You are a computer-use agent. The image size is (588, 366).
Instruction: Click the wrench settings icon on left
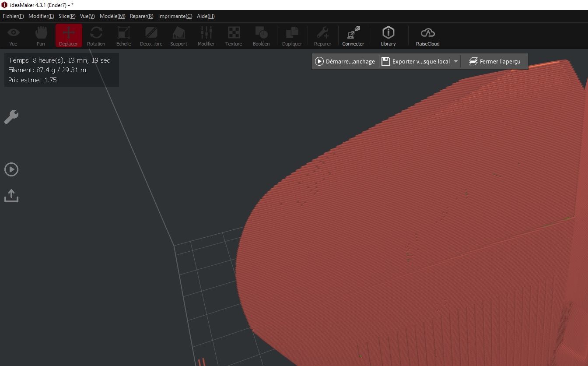[11, 117]
